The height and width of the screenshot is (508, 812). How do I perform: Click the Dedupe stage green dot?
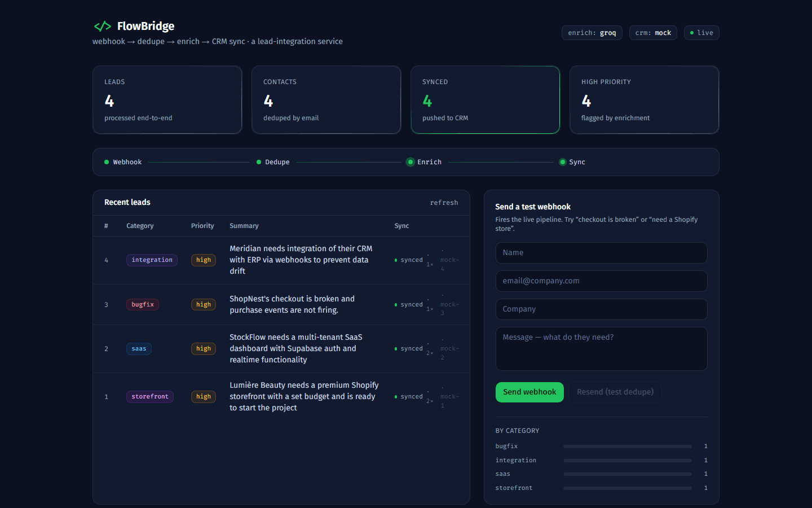tap(259, 162)
